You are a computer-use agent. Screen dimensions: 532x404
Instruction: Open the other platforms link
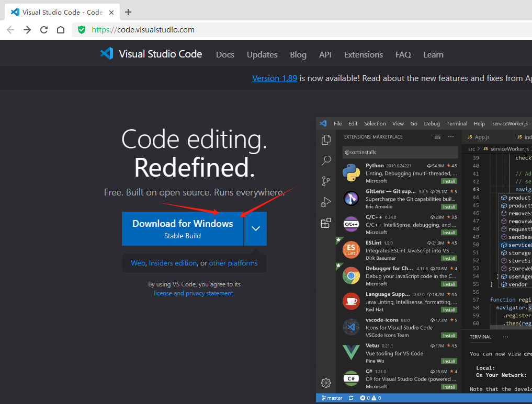tap(233, 263)
